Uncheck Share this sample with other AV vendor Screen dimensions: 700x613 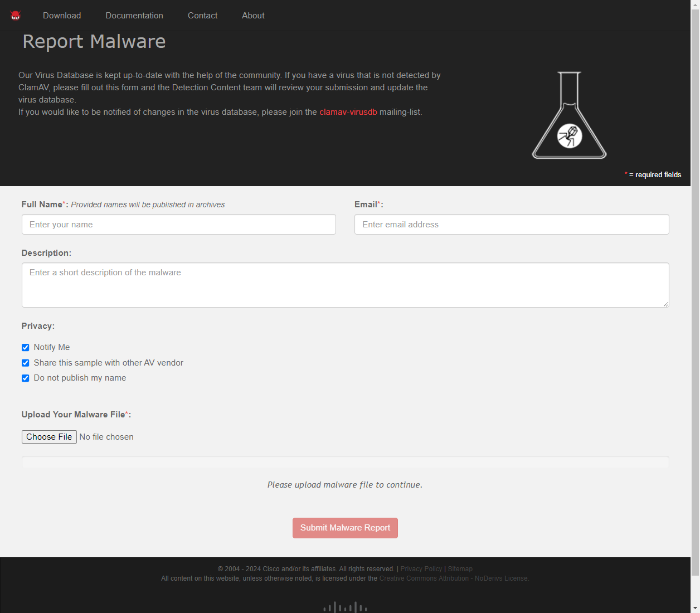(x=25, y=363)
